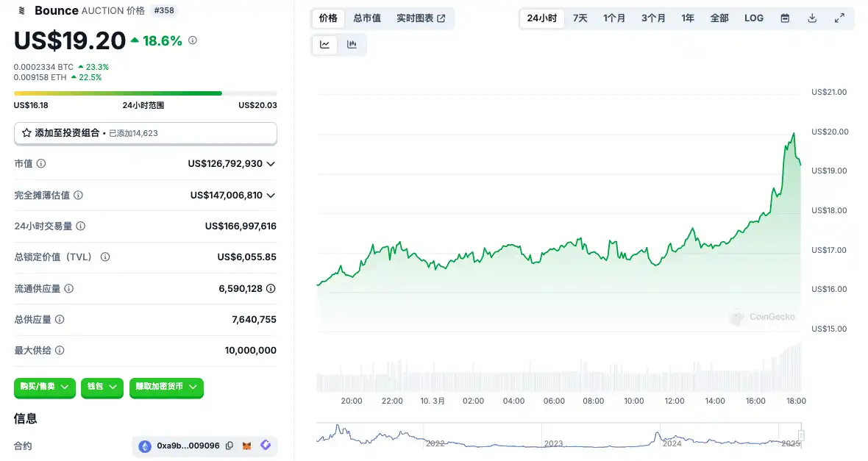Image resolution: width=868 pixels, height=461 pixels.
Task: Select the 1年 time range
Action: click(x=688, y=18)
